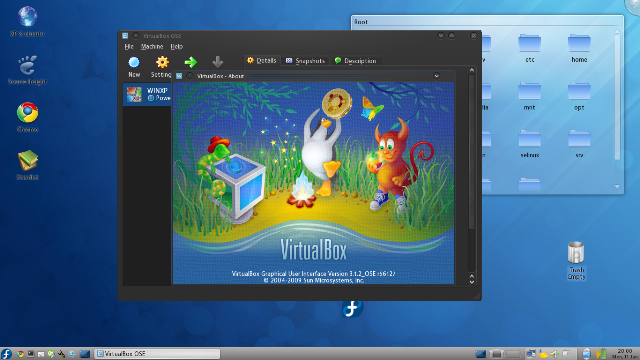Image resolution: width=640 pixels, height=360 pixels.
Task: Click Root window scrollbar down arrow
Action: 617,187
